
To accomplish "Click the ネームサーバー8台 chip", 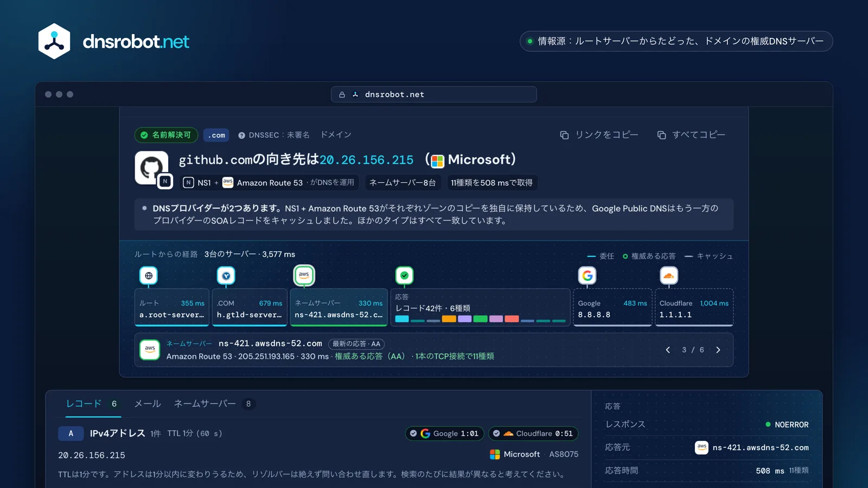I will 403,183.
